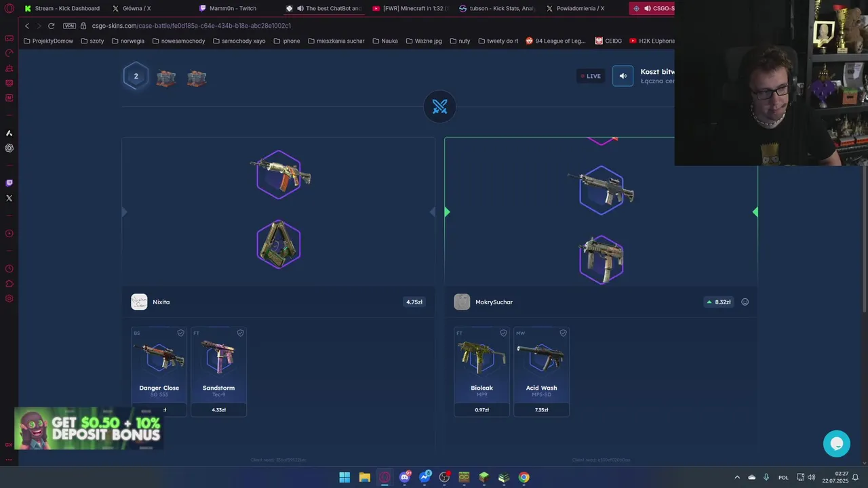This screenshot has height=488, width=868.
Task: Select round 2 hexagon indicator
Action: [136, 77]
